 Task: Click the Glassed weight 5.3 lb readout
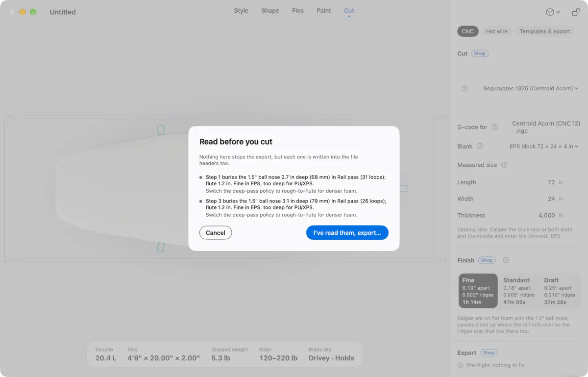click(230, 354)
